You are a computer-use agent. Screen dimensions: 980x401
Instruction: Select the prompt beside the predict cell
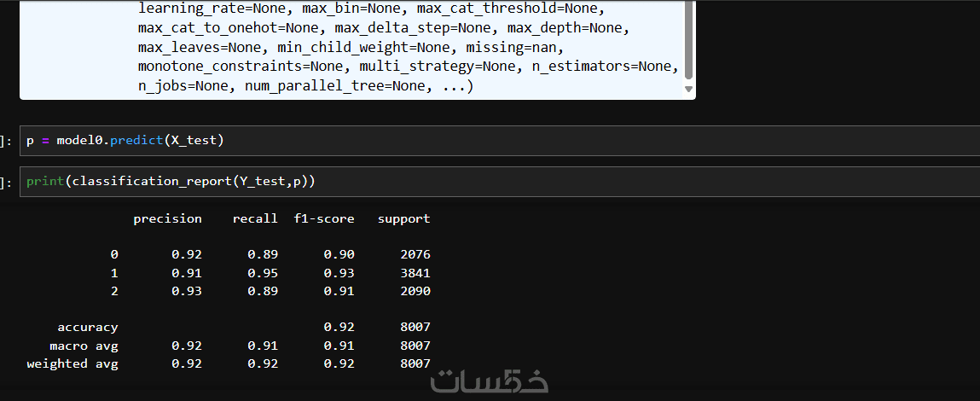pos(7,141)
